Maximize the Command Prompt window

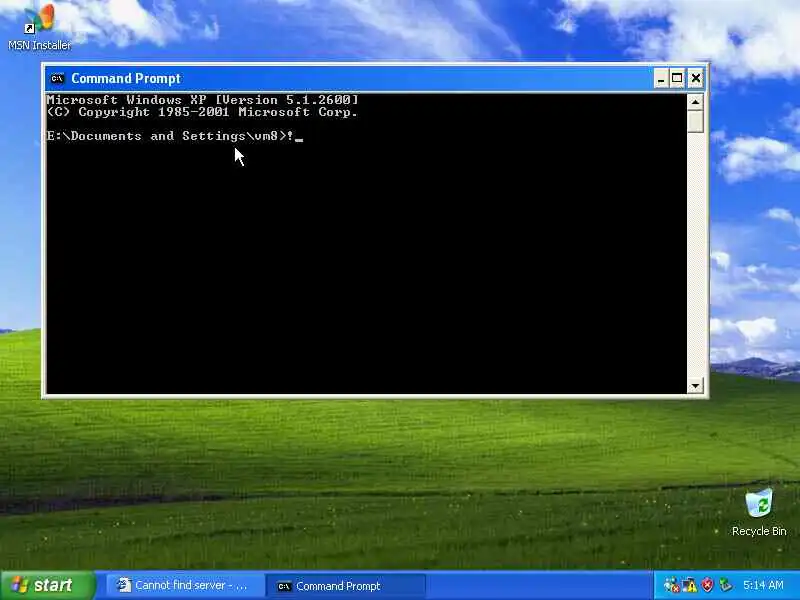tap(677, 79)
